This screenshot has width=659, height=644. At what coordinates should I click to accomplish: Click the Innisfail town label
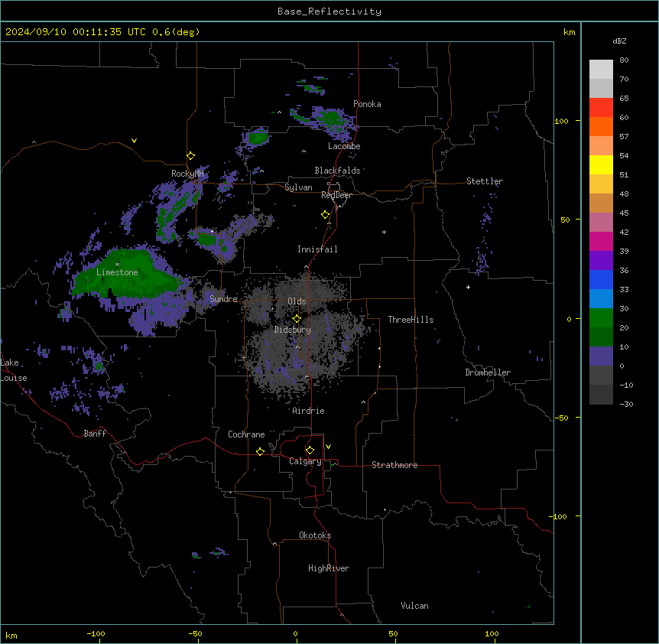(x=317, y=249)
